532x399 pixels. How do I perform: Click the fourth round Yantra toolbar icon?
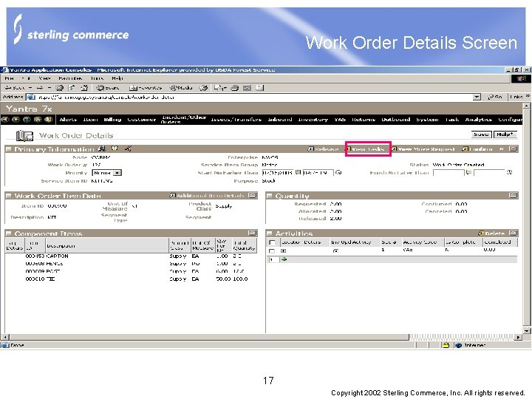[38, 120]
